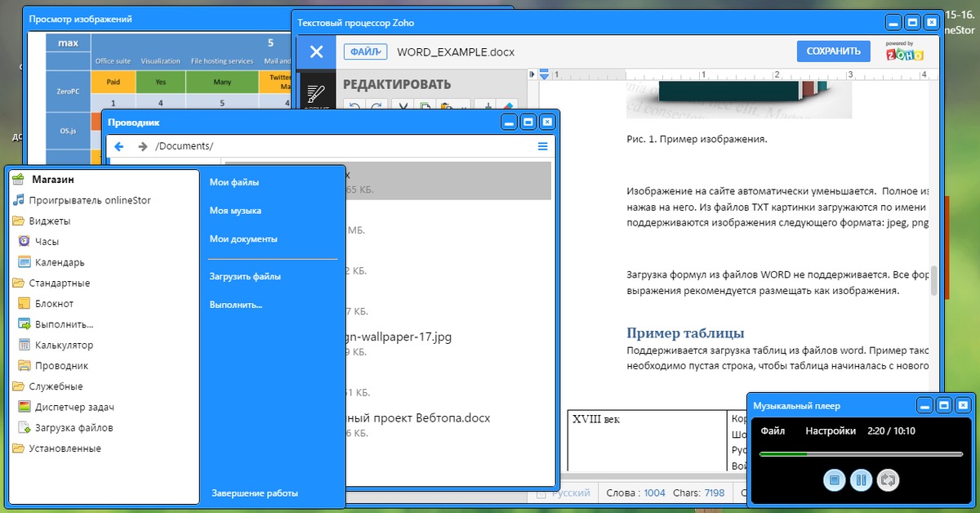Viewport: 980px width, 513px height.
Task: Click the word count link 1004
Action: 654,493
